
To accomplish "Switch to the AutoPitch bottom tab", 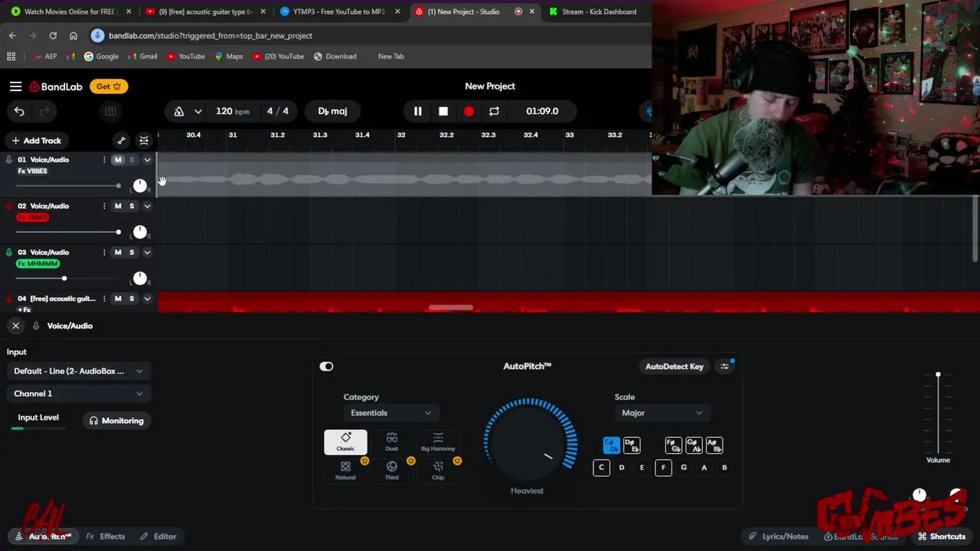I will point(44,536).
